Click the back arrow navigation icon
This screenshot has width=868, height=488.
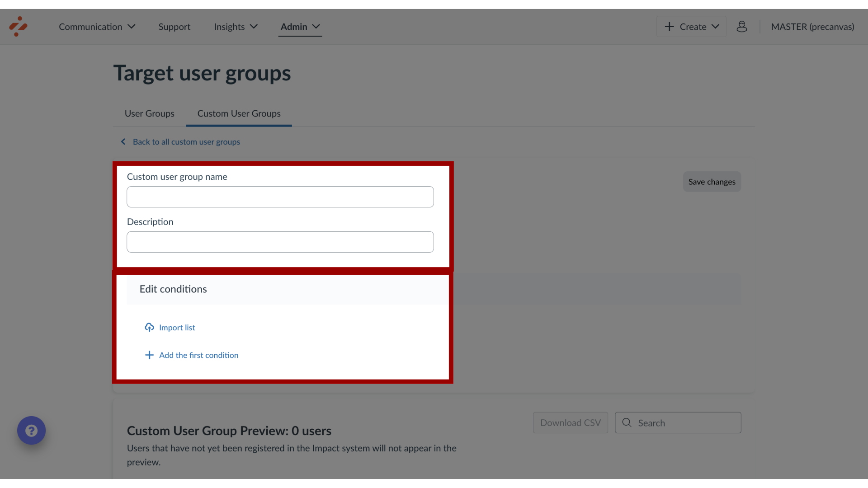[123, 141]
